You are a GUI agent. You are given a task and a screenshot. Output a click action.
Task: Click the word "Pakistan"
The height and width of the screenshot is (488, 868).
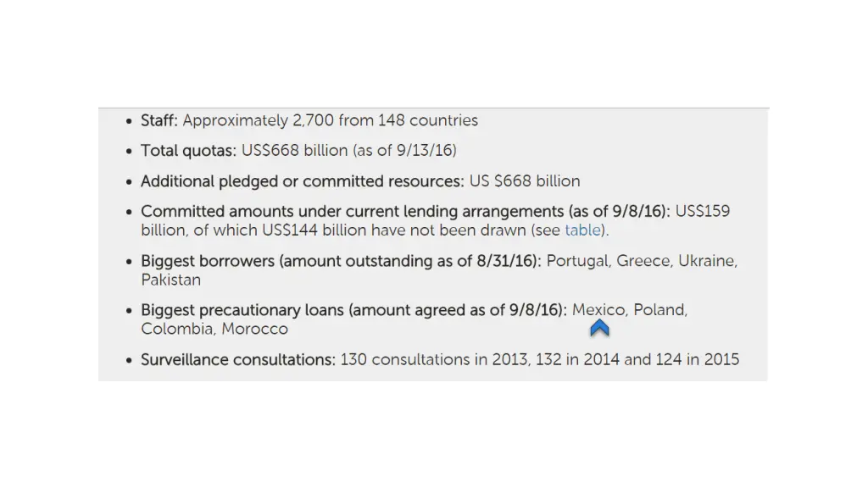click(170, 280)
